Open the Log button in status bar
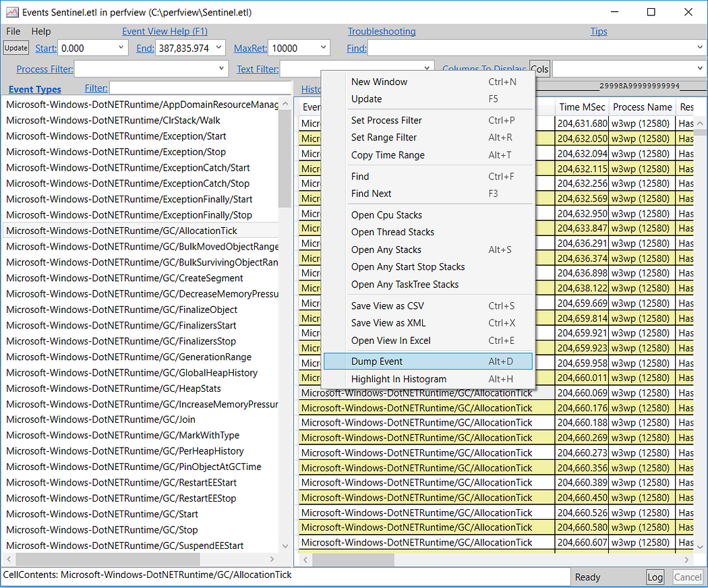 [655, 577]
